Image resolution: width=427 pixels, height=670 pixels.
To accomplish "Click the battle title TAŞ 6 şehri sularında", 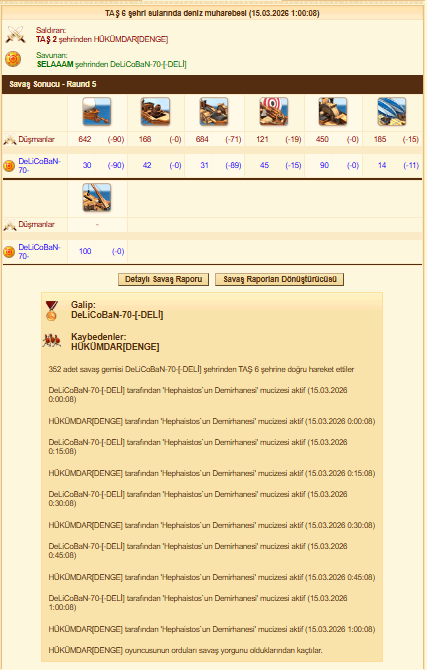I will click(212, 13).
